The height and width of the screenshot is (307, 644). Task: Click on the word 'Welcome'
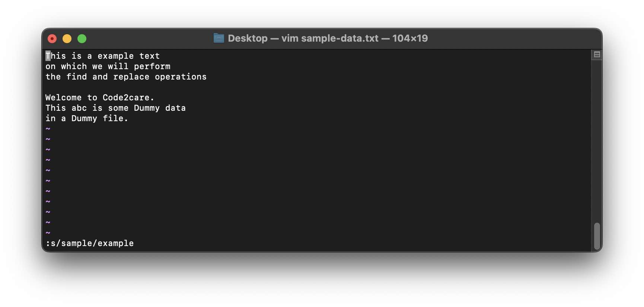[x=63, y=98]
